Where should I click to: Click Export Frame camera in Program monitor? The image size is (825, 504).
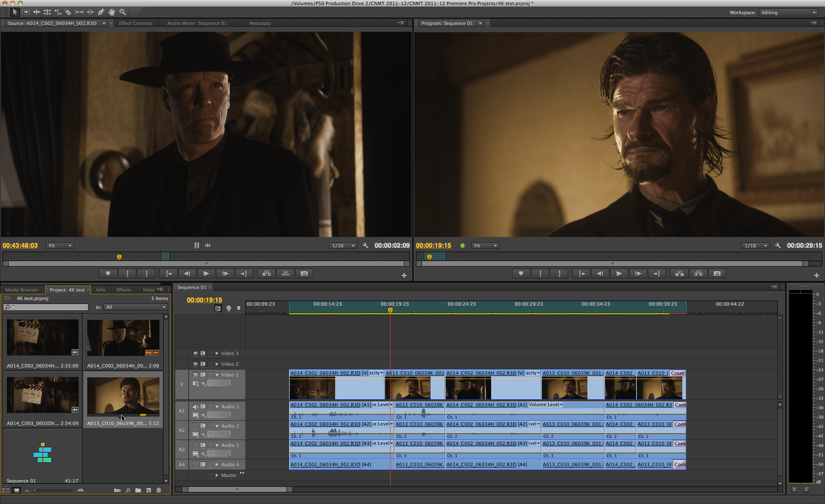click(717, 273)
